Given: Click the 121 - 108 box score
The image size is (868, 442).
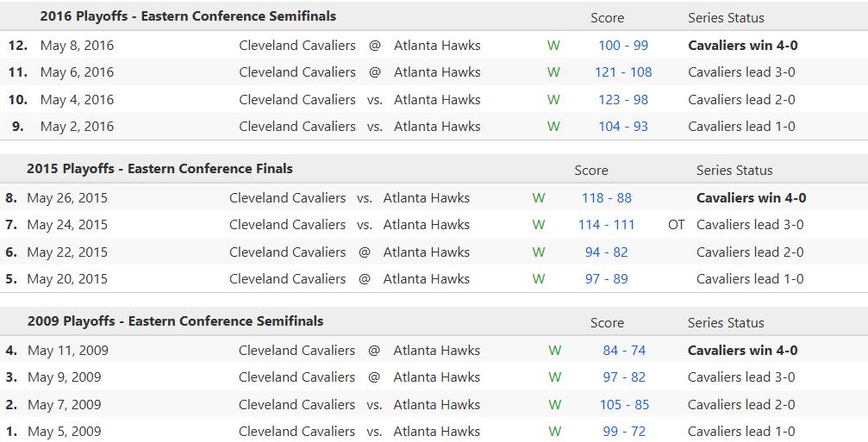Looking at the screenshot, I should (x=622, y=72).
